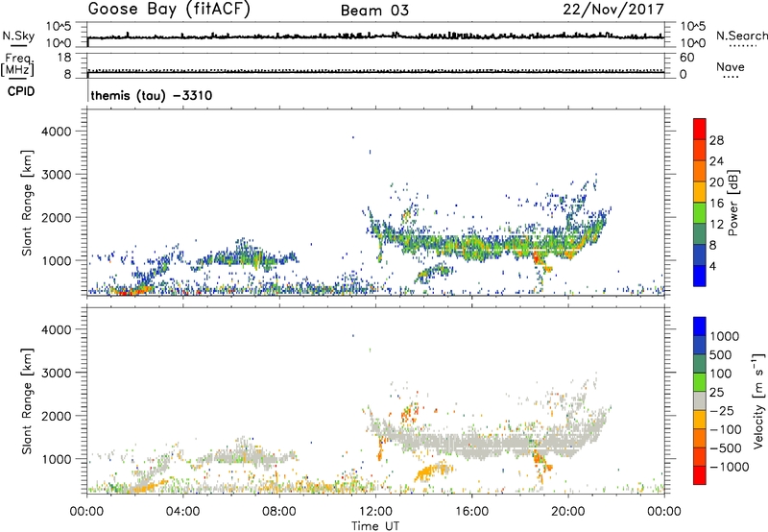Screen dimensions: 768x532
Task: Click the "4000" tick of the power panel
Action: coord(57,132)
